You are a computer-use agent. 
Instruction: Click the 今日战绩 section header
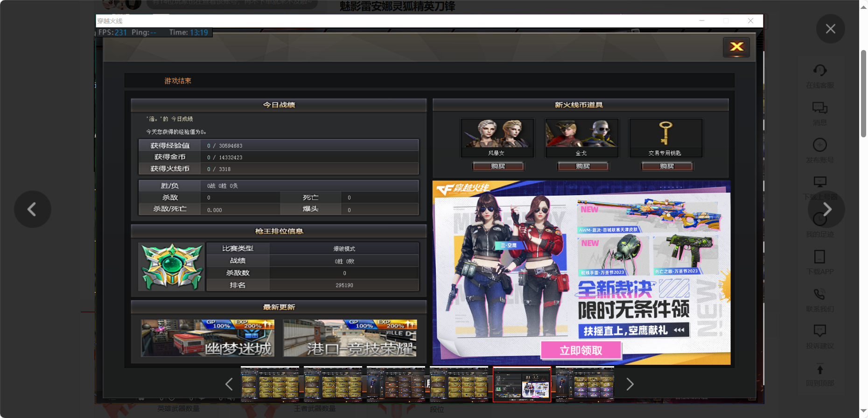tap(279, 105)
